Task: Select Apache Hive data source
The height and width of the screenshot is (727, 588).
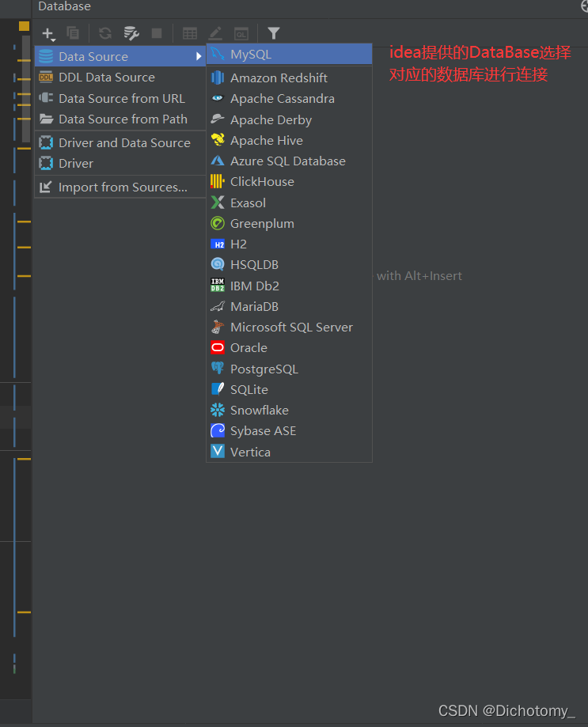Action: coord(290,141)
